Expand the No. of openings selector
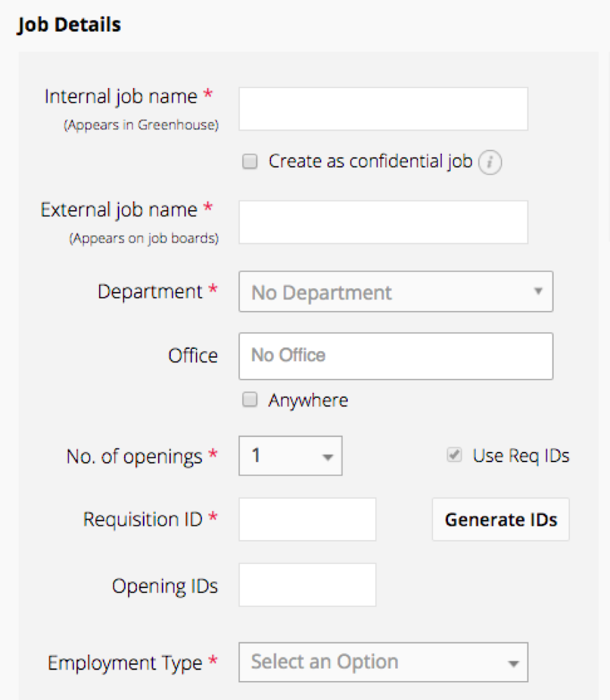 coord(290,455)
